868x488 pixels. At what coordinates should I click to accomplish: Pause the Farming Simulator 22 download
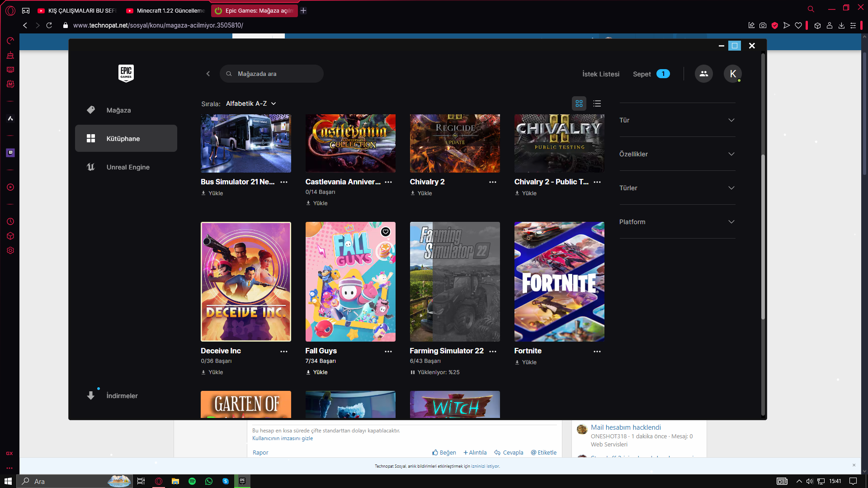point(412,372)
